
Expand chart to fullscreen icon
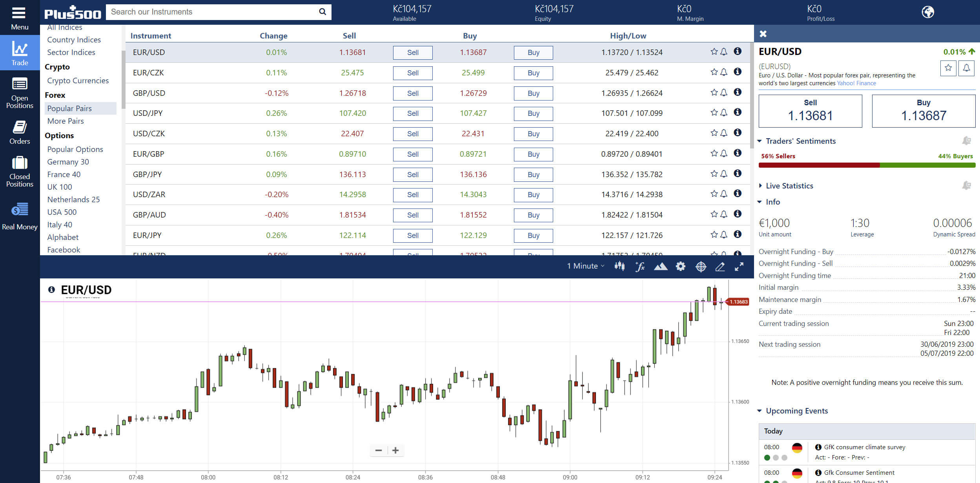[x=739, y=267]
